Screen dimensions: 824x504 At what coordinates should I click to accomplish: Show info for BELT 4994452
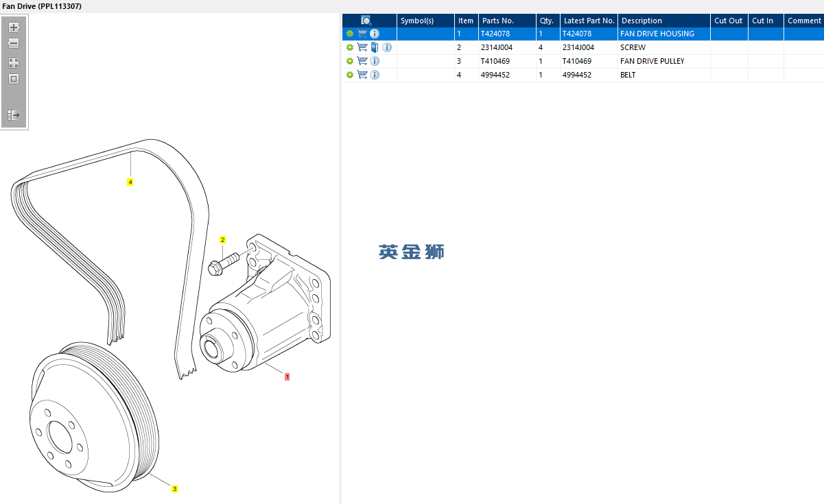(x=375, y=75)
